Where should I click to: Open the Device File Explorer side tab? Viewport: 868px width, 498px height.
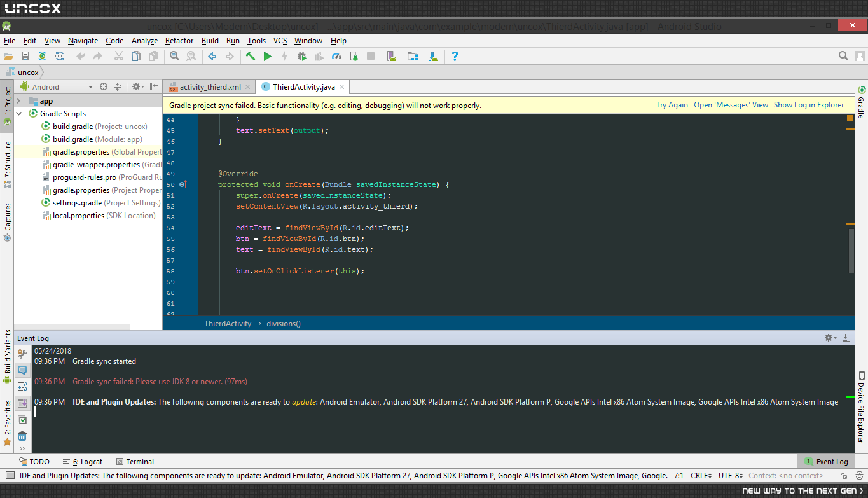862,407
